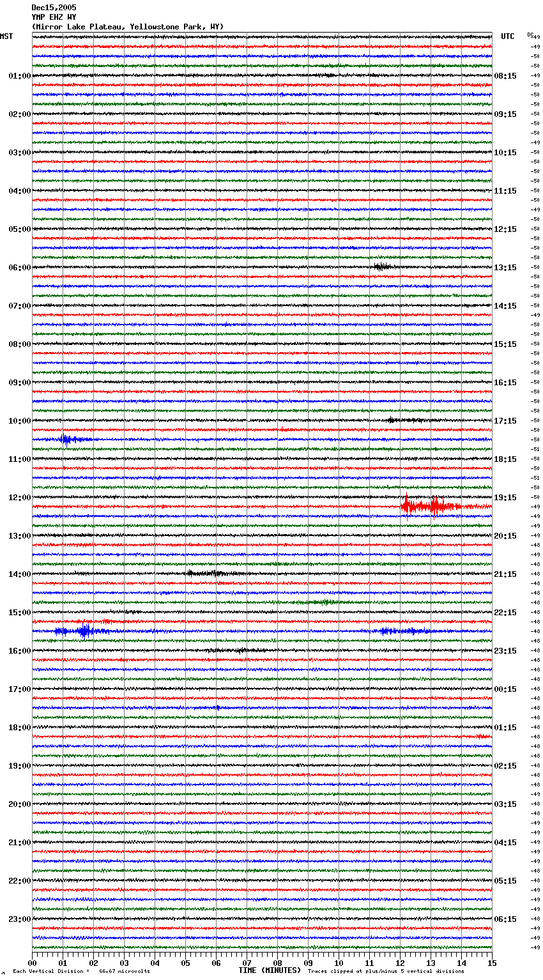Select the 03:00 MST row label
This screenshot has width=543, height=980.
coord(20,153)
